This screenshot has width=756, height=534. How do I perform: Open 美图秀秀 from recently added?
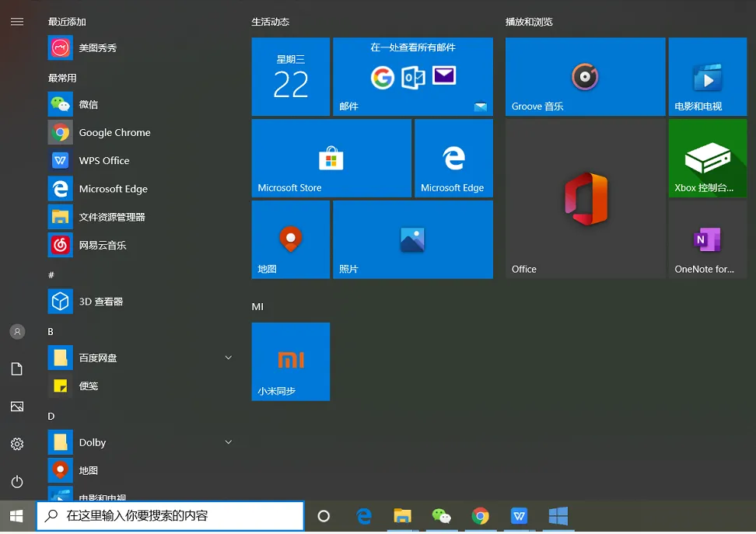click(140, 47)
